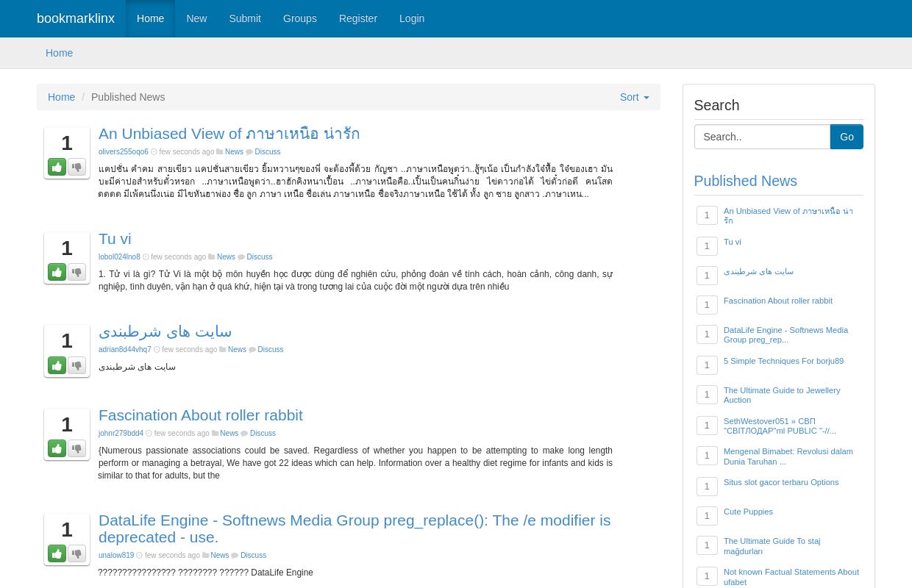Click the bookmarklinx site logo
912x588 pixels.
pos(76,18)
